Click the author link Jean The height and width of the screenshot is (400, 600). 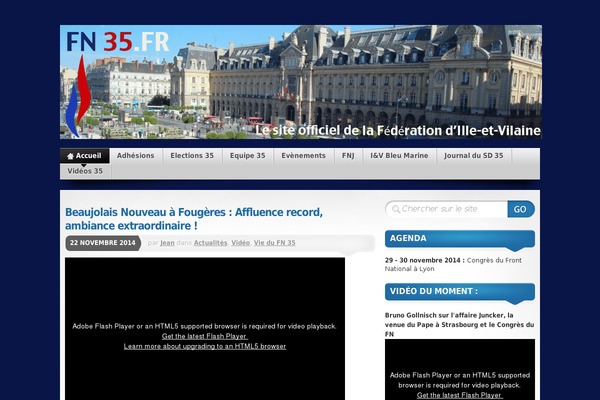point(167,243)
